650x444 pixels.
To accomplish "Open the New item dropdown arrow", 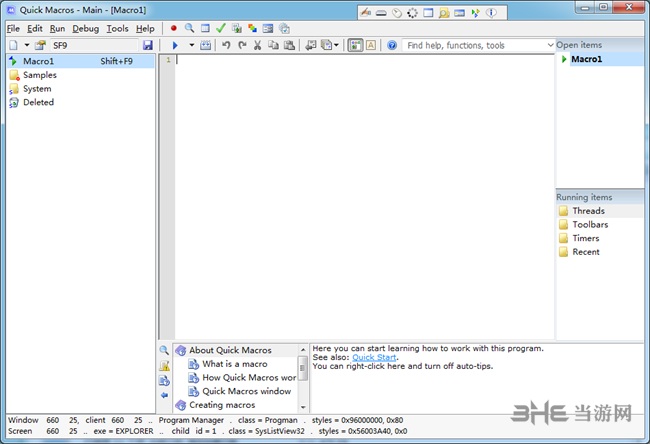I will (x=27, y=46).
